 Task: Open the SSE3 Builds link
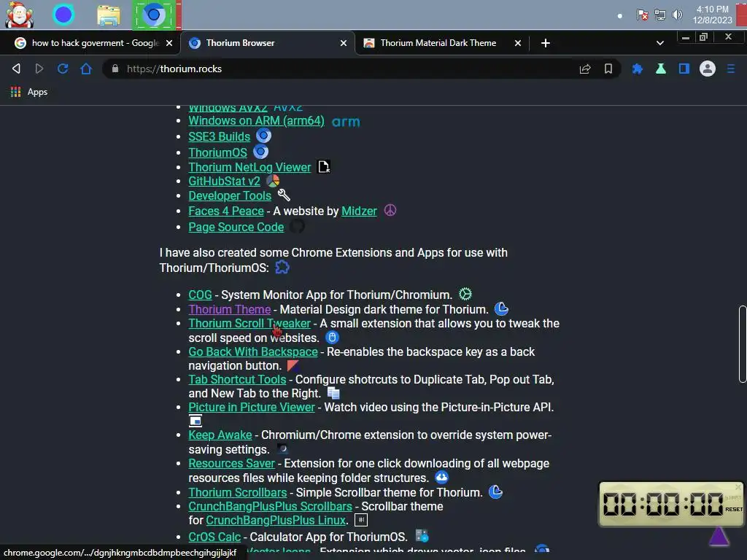[x=219, y=136]
